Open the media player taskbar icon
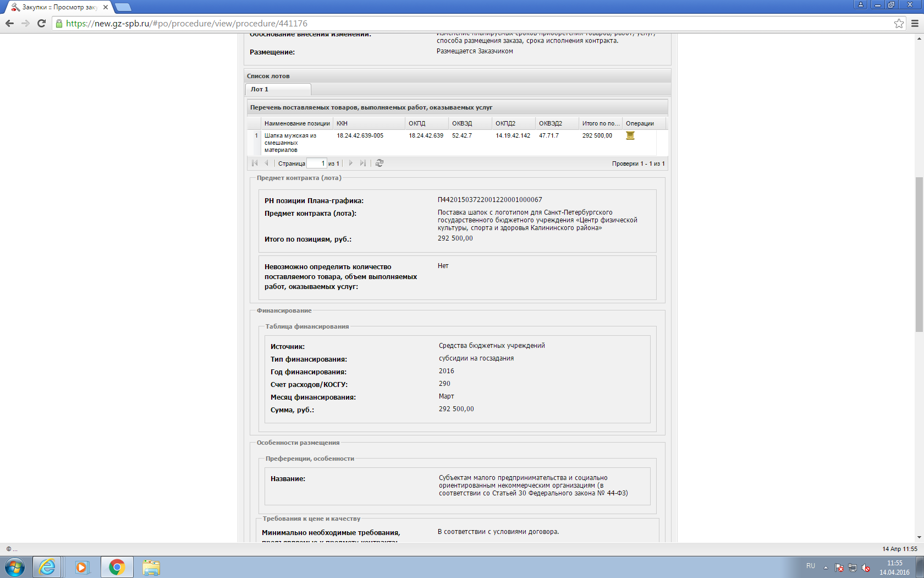The image size is (924, 578). [81, 567]
